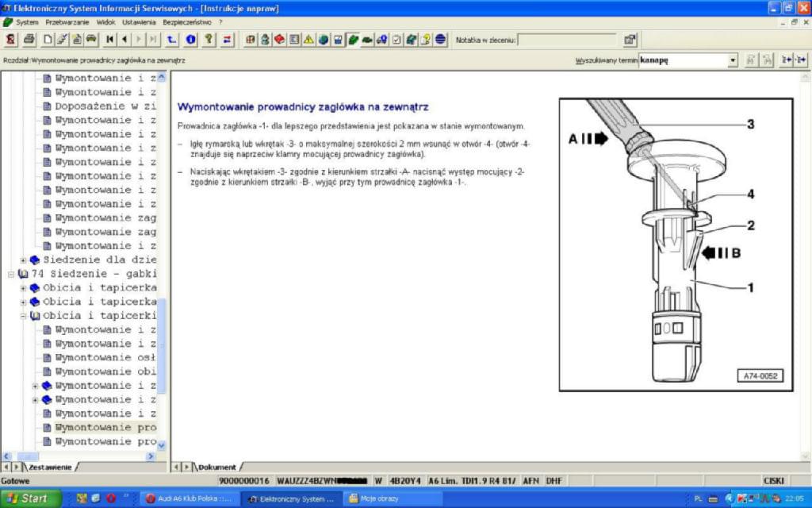Click the '4B20Y4' status bar entry
This screenshot has height=508, width=812.
pyautogui.click(x=405, y=481)
